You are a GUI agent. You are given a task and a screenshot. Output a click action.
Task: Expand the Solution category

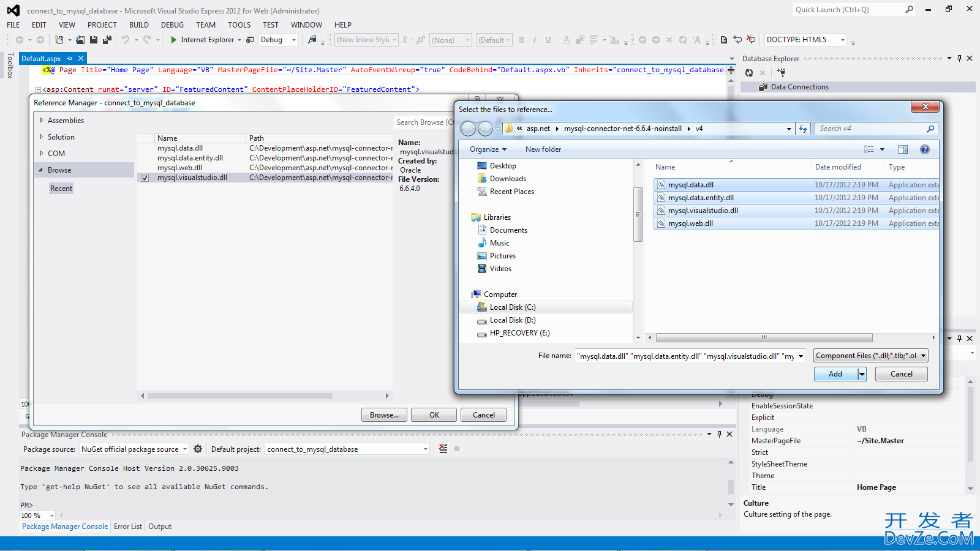click(41, 137)
